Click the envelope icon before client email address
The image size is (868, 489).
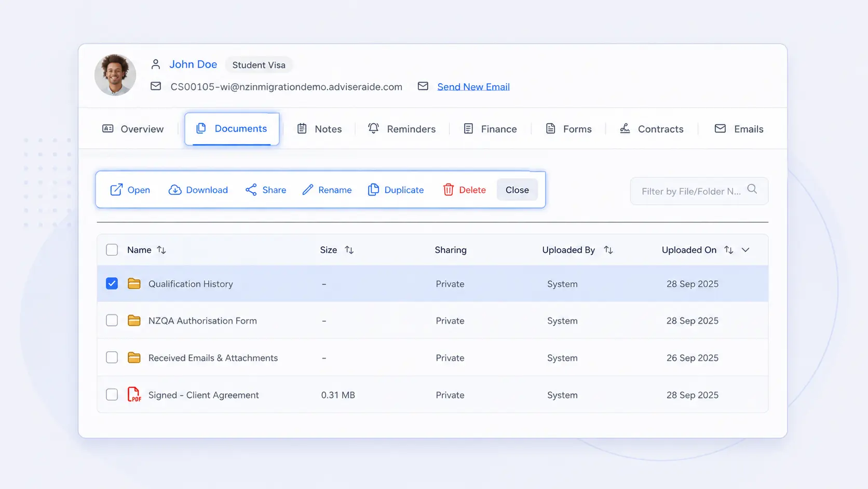pyautogui.click(x=156, y=86)
